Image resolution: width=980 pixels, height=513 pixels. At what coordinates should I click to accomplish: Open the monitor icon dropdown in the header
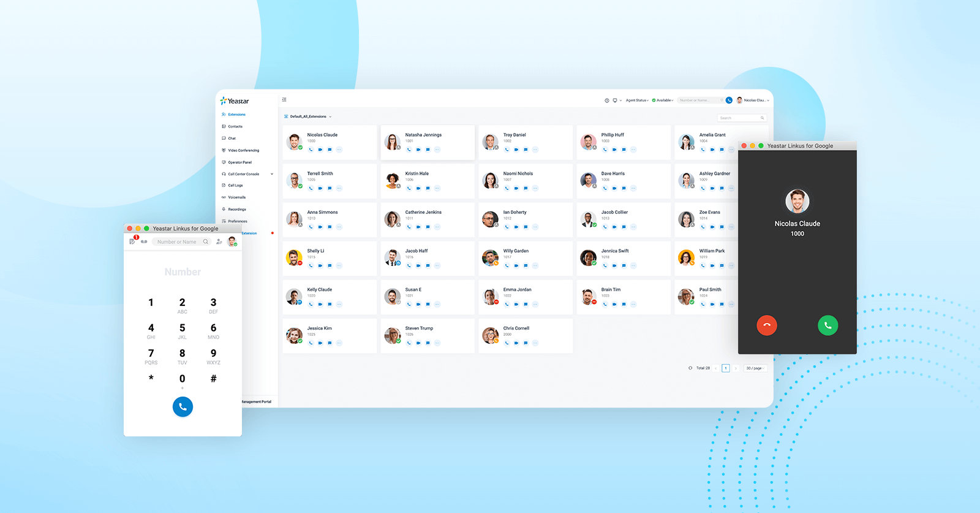[x=617, y=101]
